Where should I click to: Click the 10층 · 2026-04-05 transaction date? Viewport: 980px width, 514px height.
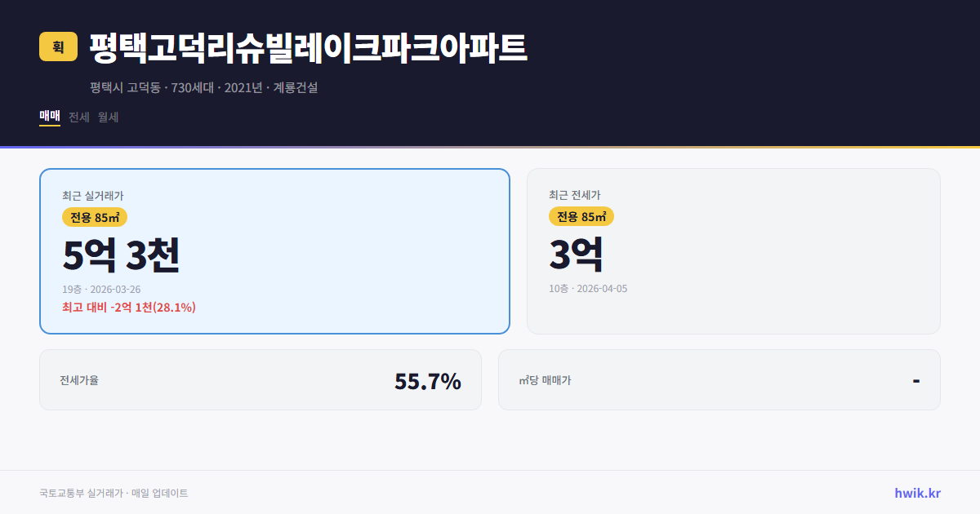[x=589, y=288]
